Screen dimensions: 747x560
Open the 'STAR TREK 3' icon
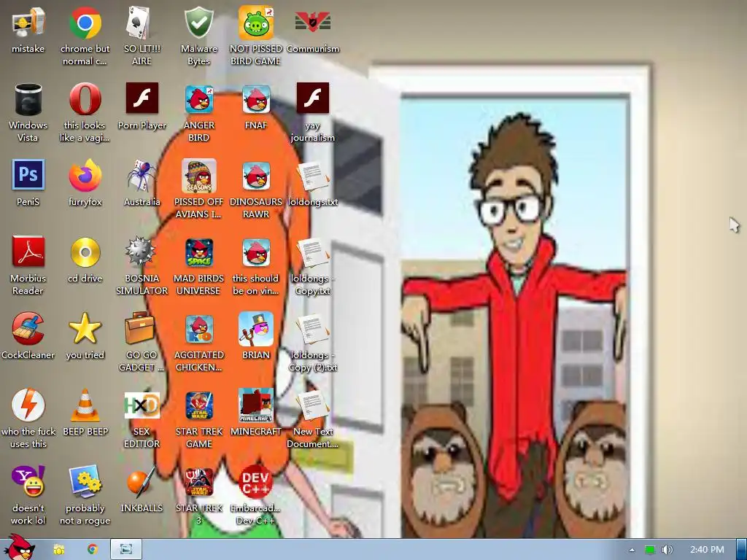(x=199, y=483)
